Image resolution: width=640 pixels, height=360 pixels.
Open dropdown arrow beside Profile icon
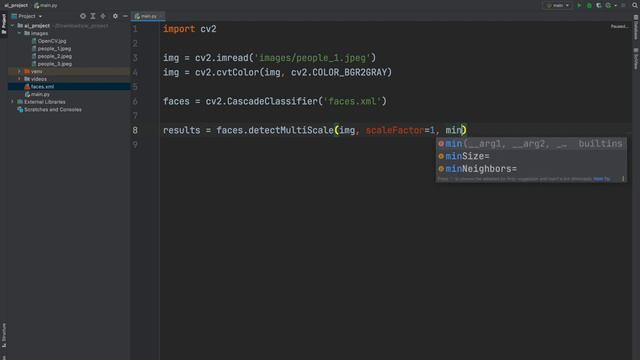tap(616, 5)
